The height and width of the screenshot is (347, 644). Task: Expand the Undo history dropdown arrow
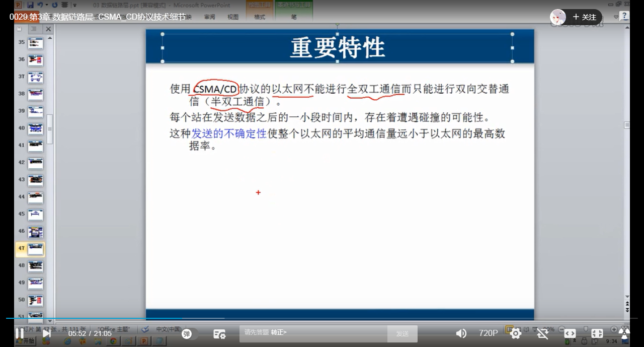47,5
